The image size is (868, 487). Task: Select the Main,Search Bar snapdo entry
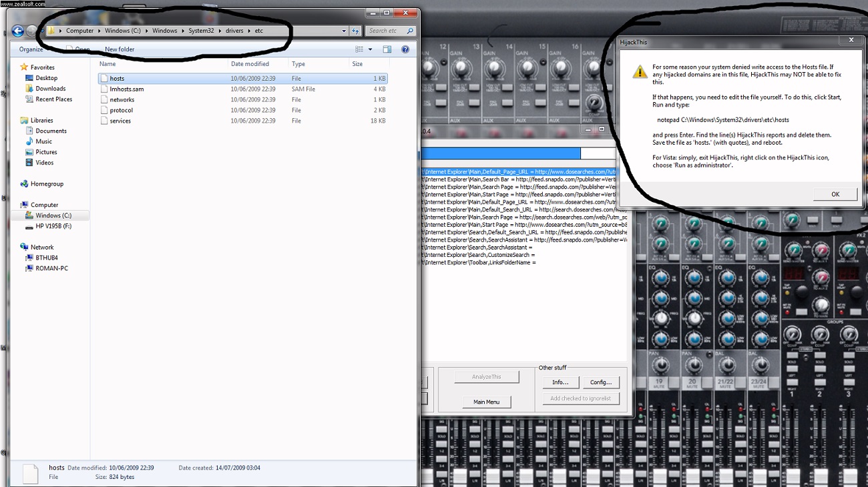pyautogui.click(x=519, y=179)
